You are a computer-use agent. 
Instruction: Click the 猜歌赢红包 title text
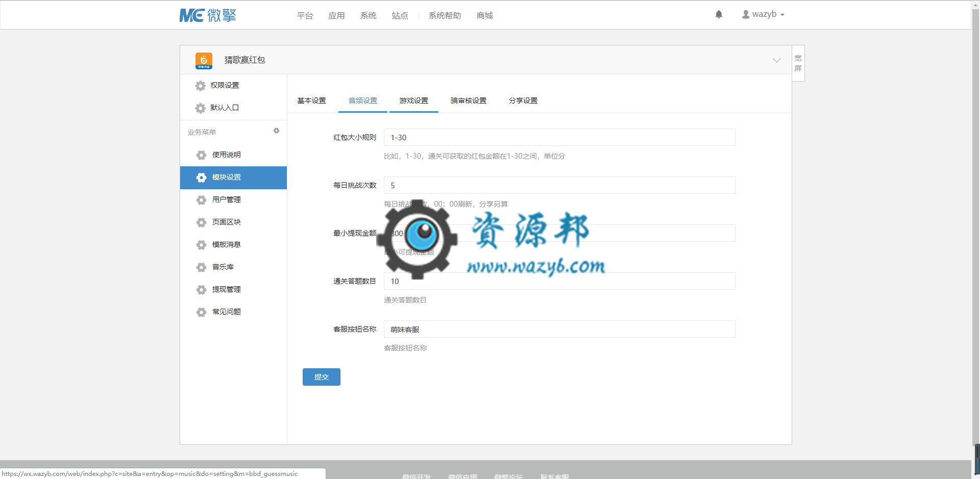point(245,60)
